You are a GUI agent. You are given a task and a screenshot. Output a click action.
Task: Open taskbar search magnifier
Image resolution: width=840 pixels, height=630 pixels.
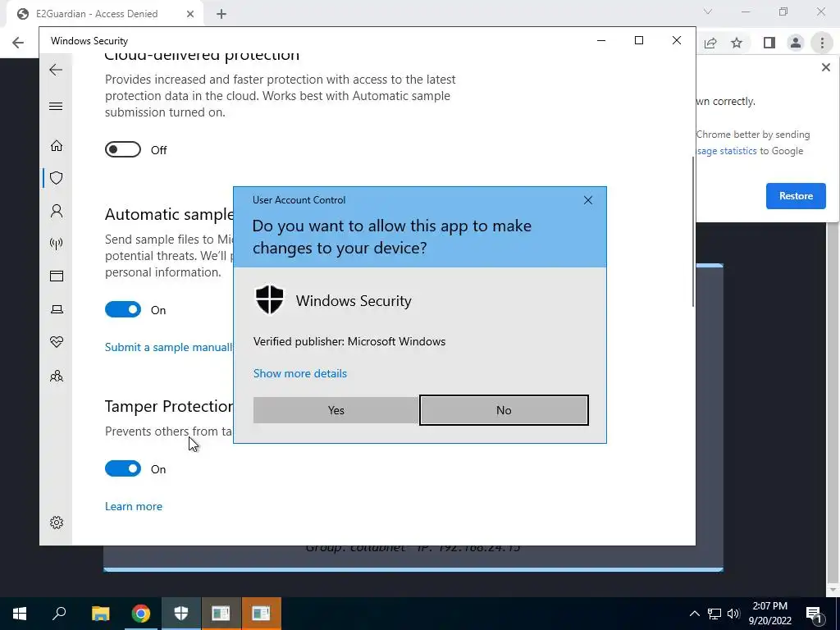click(59, 614)
